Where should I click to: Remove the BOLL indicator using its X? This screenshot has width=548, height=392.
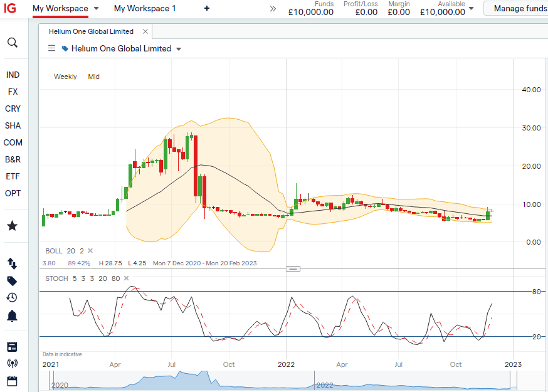90,251
